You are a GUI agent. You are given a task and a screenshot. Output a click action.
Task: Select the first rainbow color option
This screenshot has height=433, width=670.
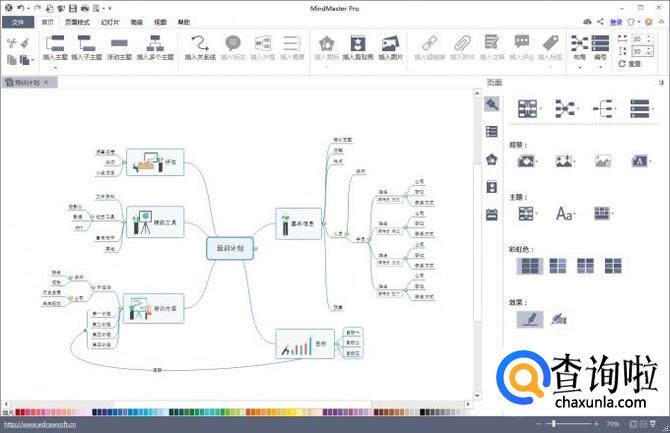pos(530,266)
